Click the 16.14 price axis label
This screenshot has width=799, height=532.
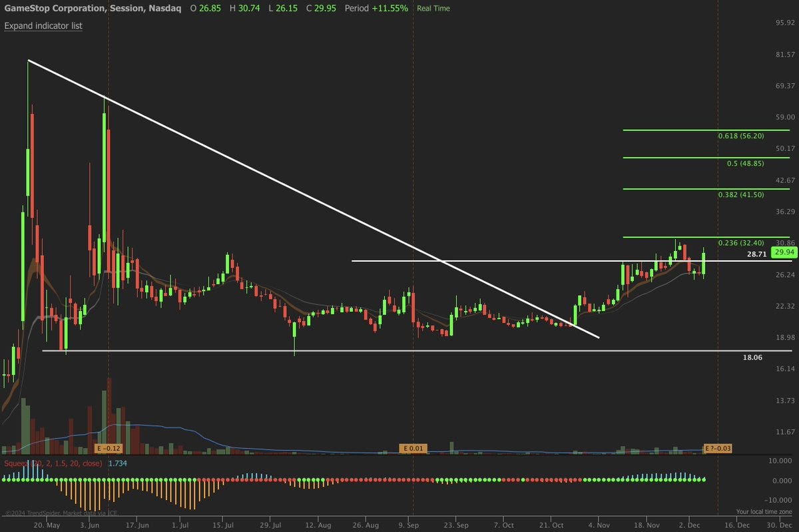(x=786, y=369)
